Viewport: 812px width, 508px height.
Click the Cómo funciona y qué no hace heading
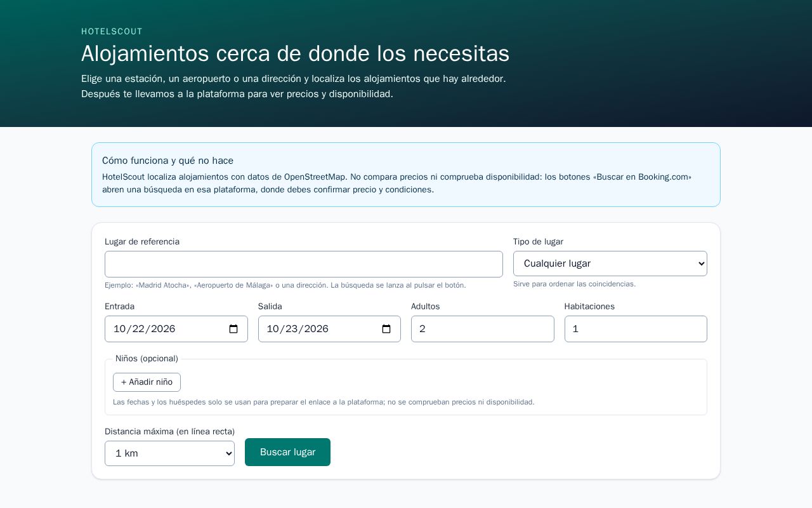pos(167,161)
